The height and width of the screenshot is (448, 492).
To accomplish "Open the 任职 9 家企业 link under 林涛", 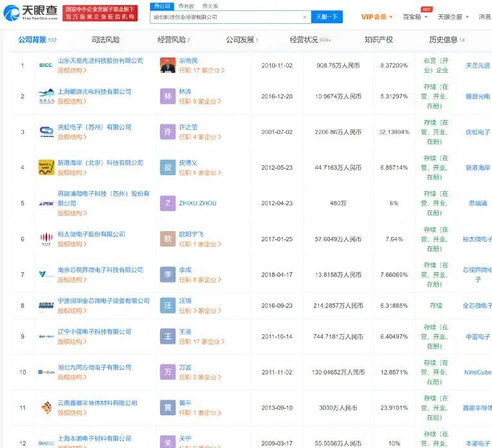I will pyautogui.click(x=200, y=102).
